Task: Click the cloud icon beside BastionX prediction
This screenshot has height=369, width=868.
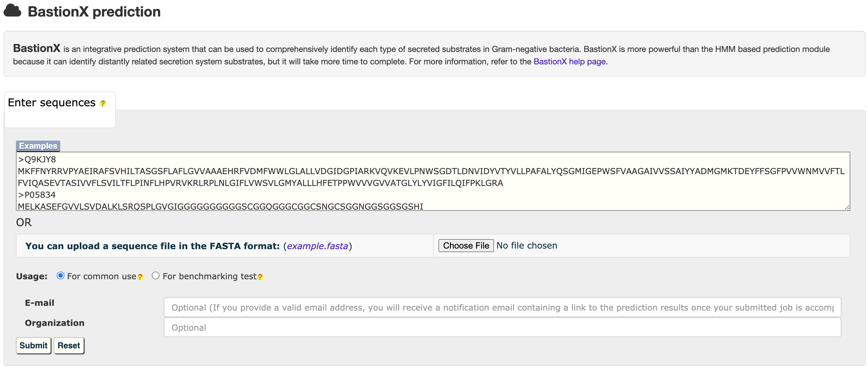Action: point(12,11)
